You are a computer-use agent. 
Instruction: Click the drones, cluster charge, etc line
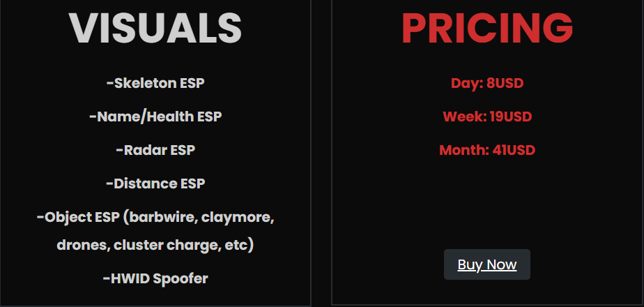click(155, 246)
